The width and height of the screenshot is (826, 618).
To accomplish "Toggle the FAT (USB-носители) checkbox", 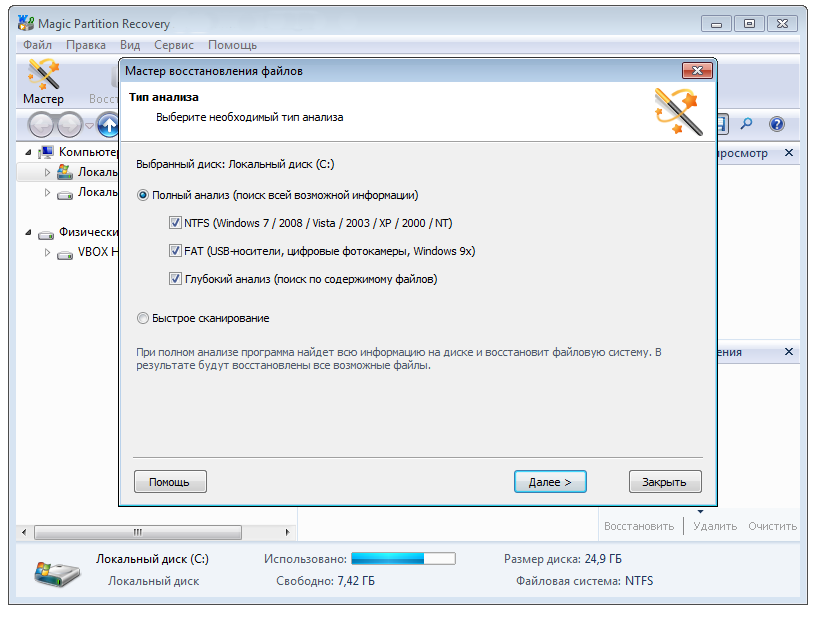I will click(175, 250).
